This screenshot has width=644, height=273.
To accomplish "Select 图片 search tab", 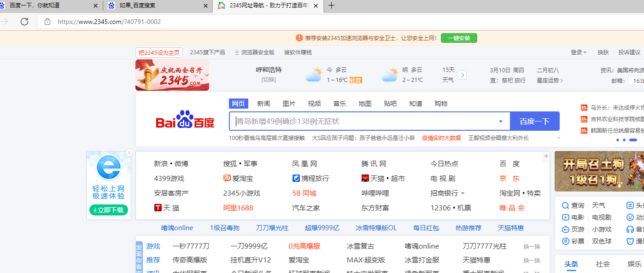I will (x=289, y=104).
